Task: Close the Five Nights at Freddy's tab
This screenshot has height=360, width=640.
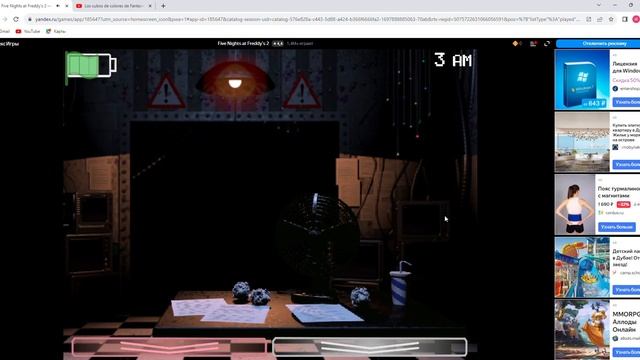Action: coord(67,6)
